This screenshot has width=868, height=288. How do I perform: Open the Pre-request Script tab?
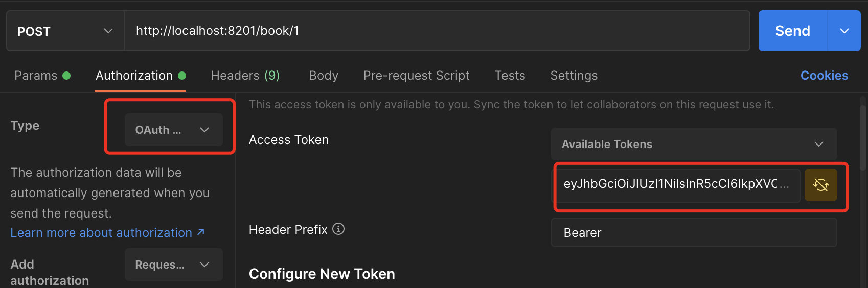[x=416, y=76]
